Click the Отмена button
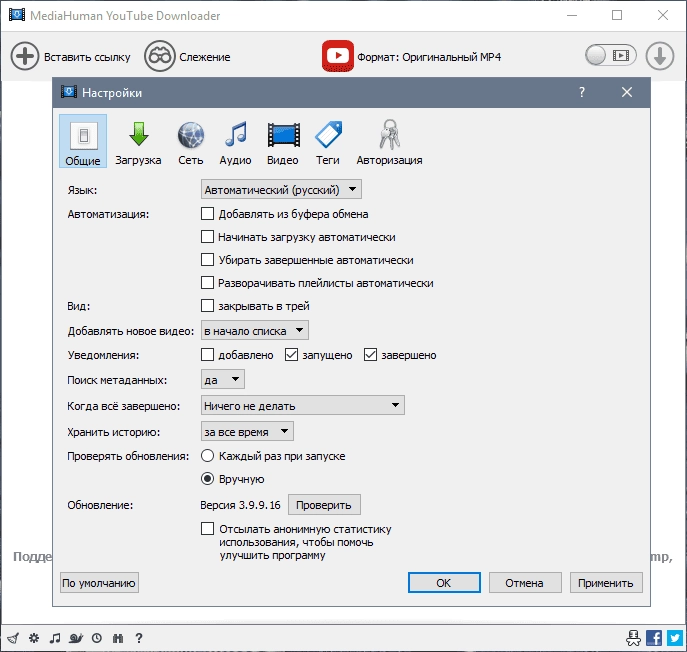Screen dimensions: 687x652 click(x=525, y=583)
